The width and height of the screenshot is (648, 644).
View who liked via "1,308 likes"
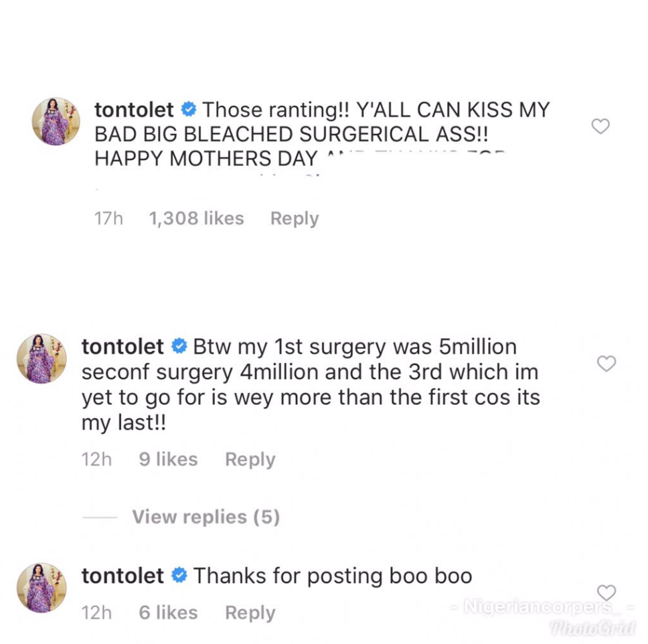tap(196, 218)
